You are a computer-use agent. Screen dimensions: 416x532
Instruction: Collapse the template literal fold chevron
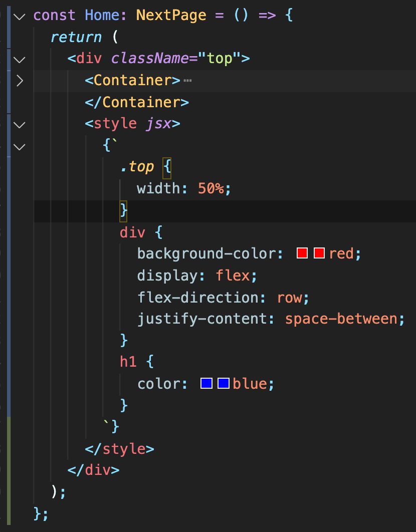[20, 147]
